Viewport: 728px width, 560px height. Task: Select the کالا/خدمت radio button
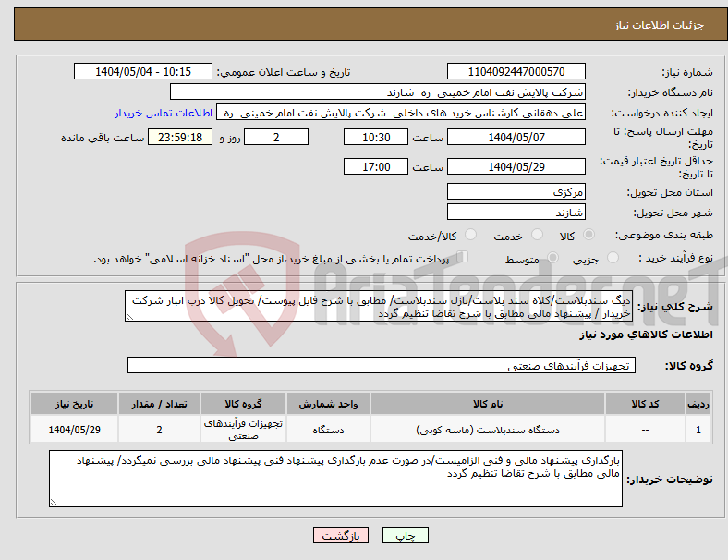coord(470,235)
